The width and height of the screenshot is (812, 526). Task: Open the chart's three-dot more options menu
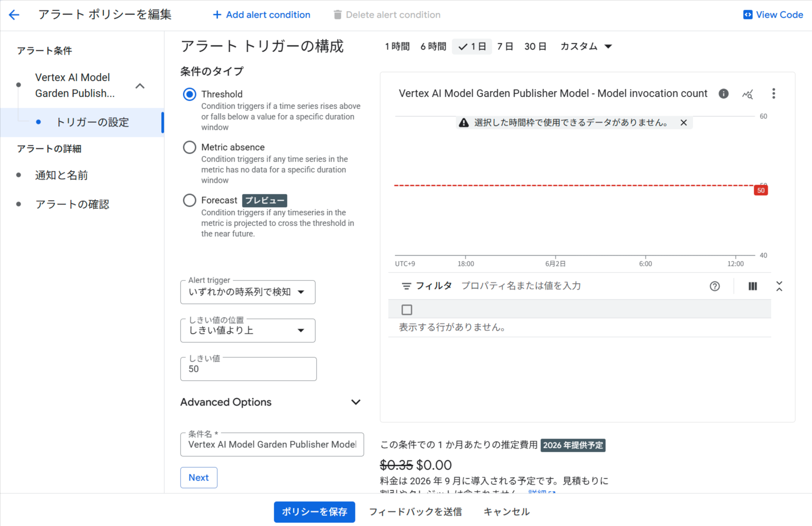coord(773,94)
